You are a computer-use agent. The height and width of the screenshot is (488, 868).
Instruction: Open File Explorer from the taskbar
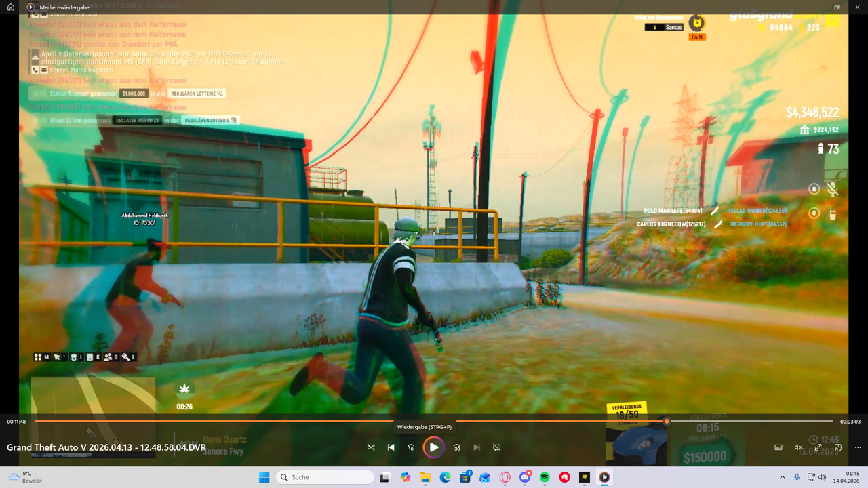coord(425,477)
